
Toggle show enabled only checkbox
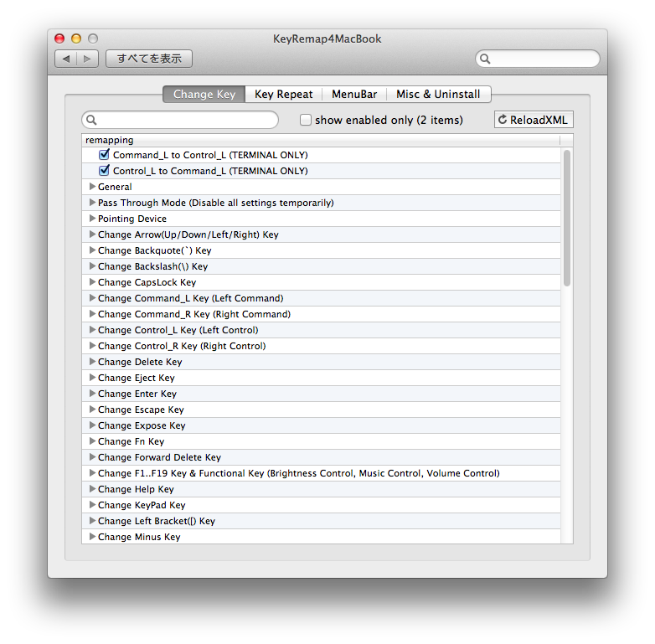coord(306,121)
